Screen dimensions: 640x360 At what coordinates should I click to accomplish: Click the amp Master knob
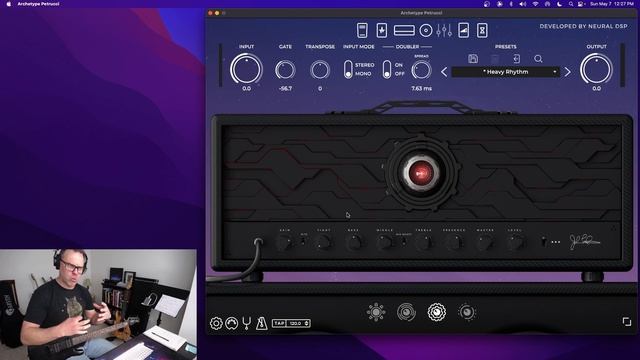[484, 243]
